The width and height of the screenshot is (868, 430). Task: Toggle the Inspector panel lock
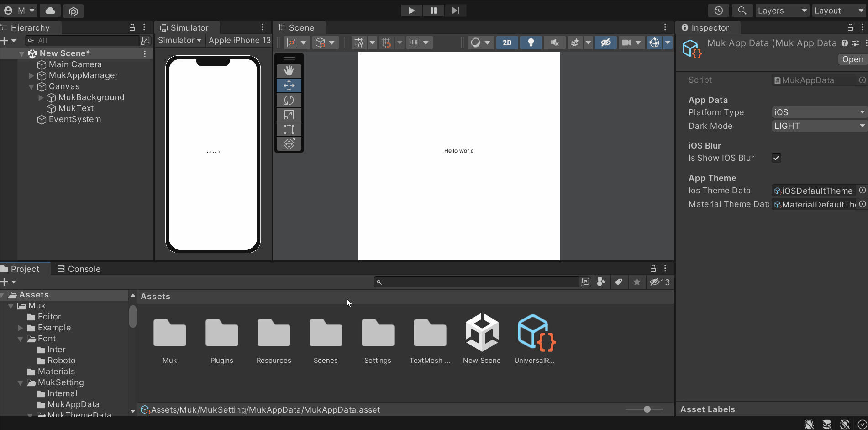point(850,27)
